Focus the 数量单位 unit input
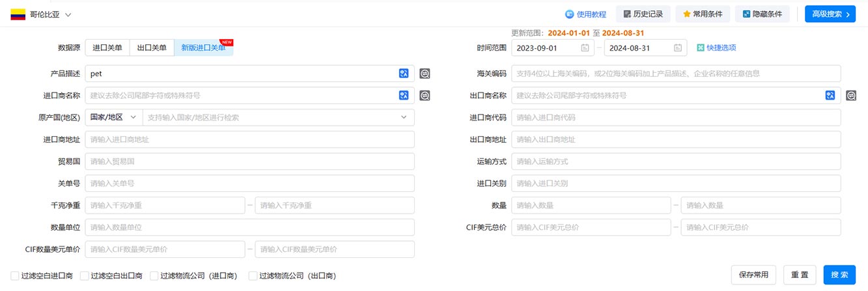This screenshot has width=868, height=291. point(249,227)
